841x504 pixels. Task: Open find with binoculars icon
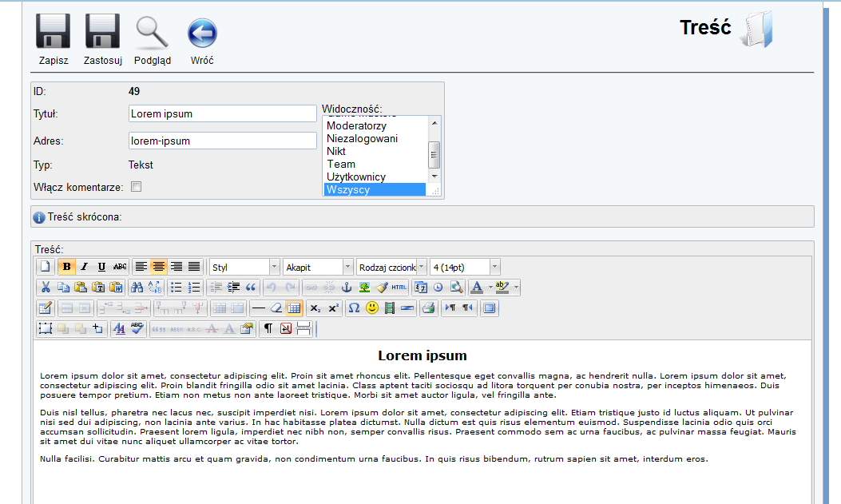tap(137, 288)
